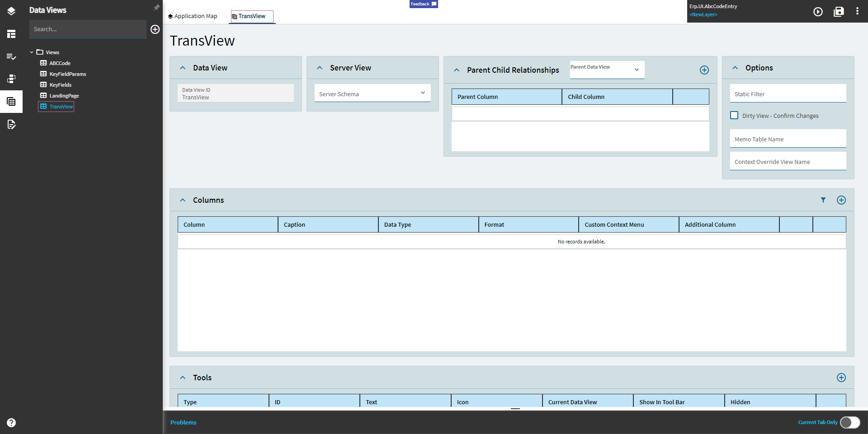Select the TransView tab
868x434 pixels.
[x=252, y=17]
